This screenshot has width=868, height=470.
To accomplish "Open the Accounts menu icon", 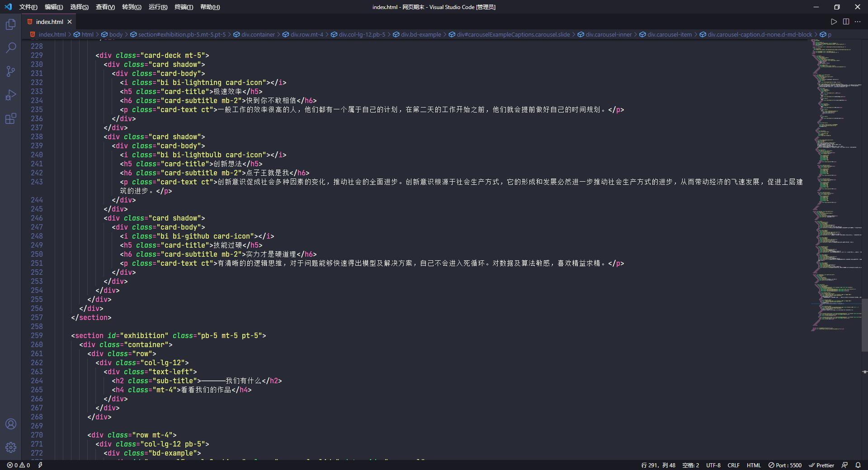I will (11, 424).
